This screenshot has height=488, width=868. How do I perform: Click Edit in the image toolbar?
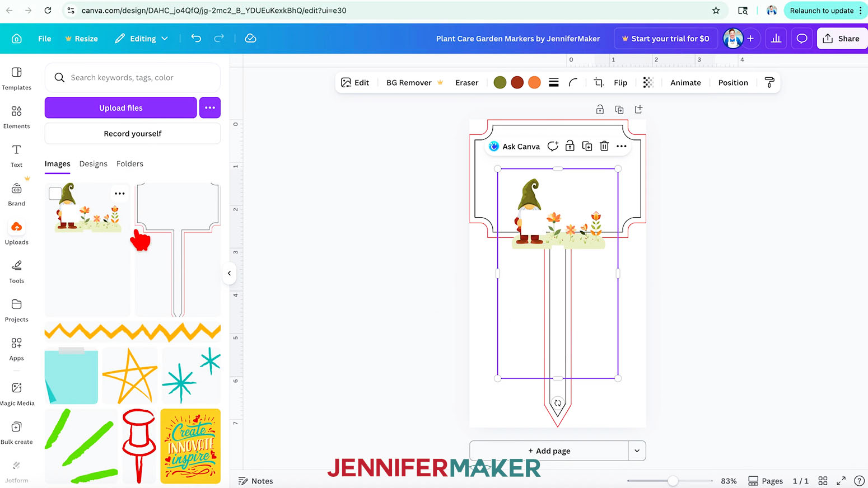pyautogui.click(x=355, y=82)
